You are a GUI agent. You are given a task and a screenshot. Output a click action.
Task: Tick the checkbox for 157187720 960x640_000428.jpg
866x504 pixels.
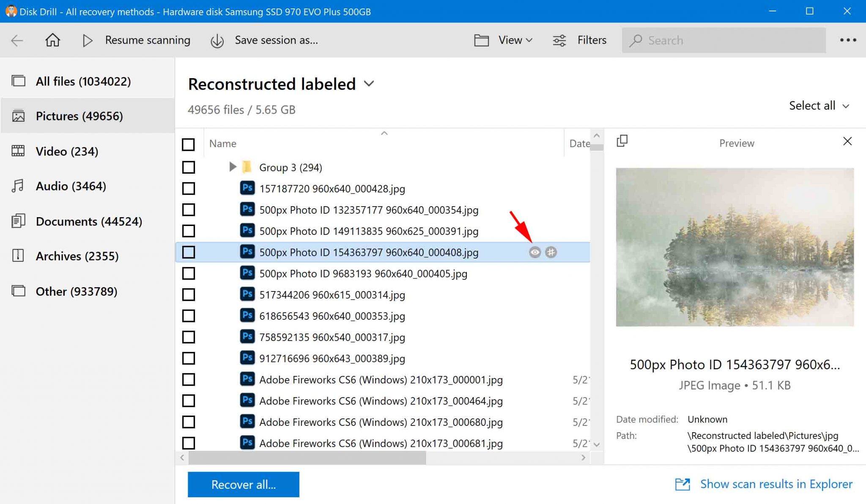pos(188,188)
